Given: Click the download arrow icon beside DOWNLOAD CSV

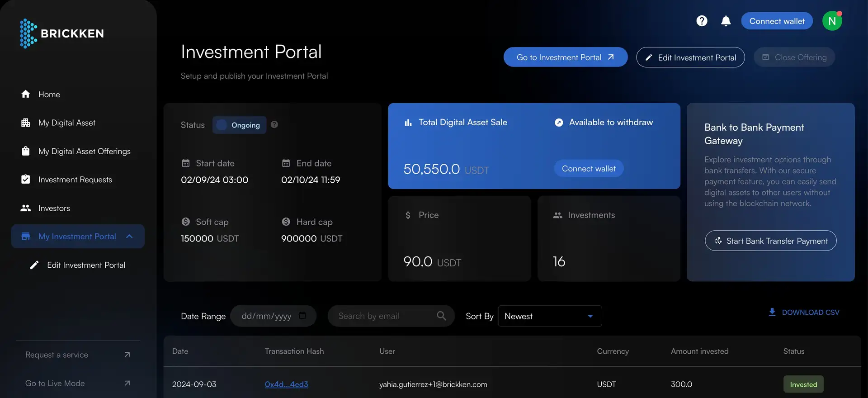Looking at the screenshot, I should pyautogui.click(x=772, y=312).
